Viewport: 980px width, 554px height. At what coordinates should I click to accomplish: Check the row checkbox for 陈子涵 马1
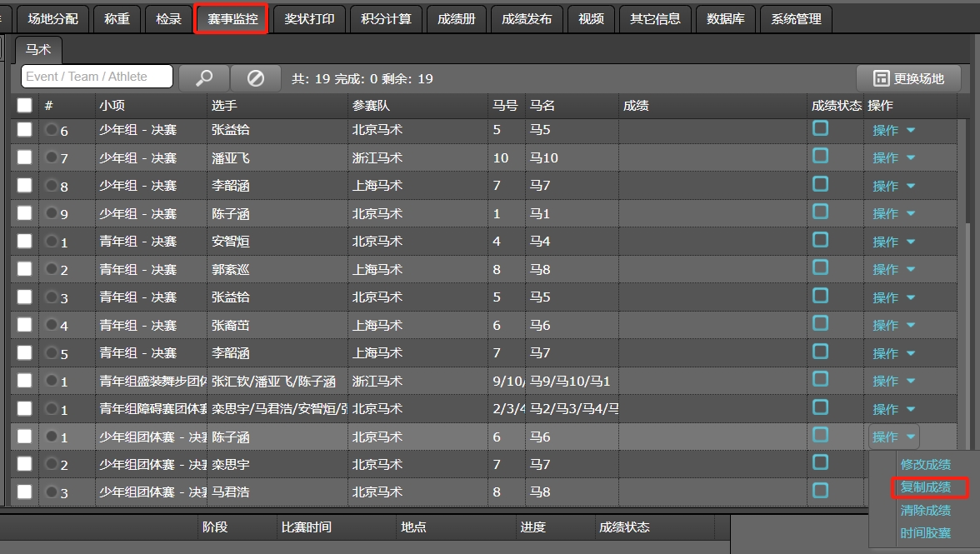25,213
